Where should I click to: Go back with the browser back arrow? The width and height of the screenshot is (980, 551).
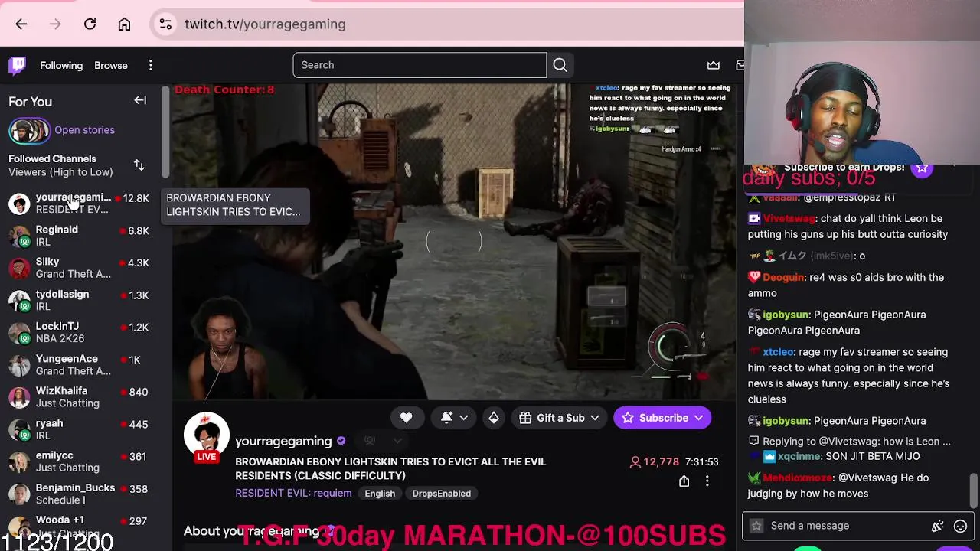pyautogui.click(x=21, y=24)
